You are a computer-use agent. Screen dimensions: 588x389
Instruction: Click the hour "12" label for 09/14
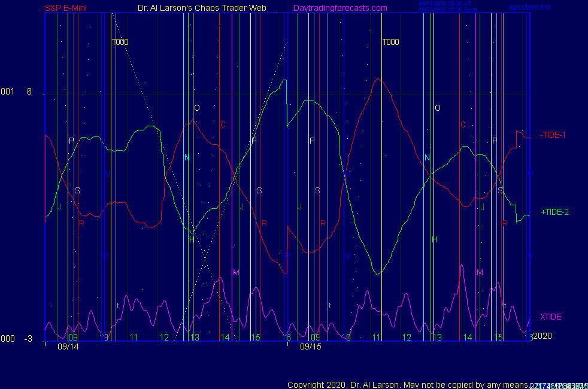click(164, 338)
